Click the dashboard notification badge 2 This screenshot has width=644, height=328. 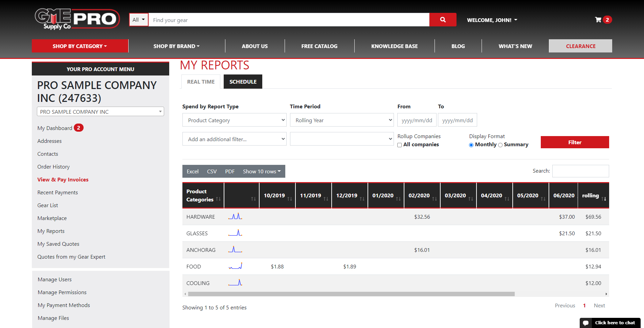[79, 128]
